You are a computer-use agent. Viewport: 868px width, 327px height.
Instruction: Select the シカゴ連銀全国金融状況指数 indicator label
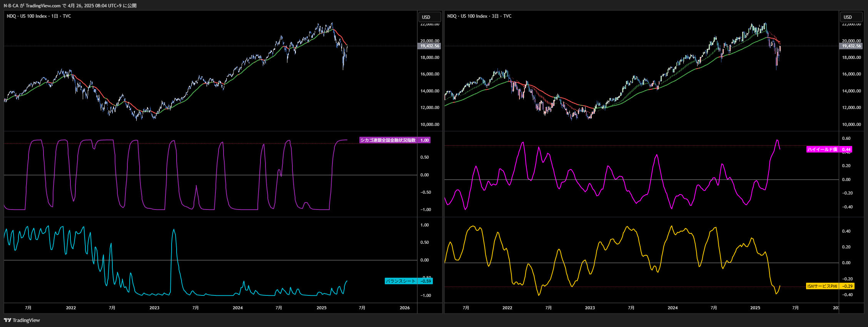388,140
